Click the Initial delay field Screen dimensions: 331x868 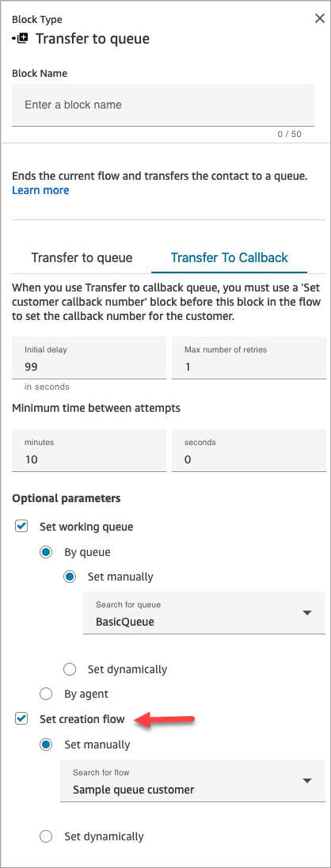click(x=89, y=358)
